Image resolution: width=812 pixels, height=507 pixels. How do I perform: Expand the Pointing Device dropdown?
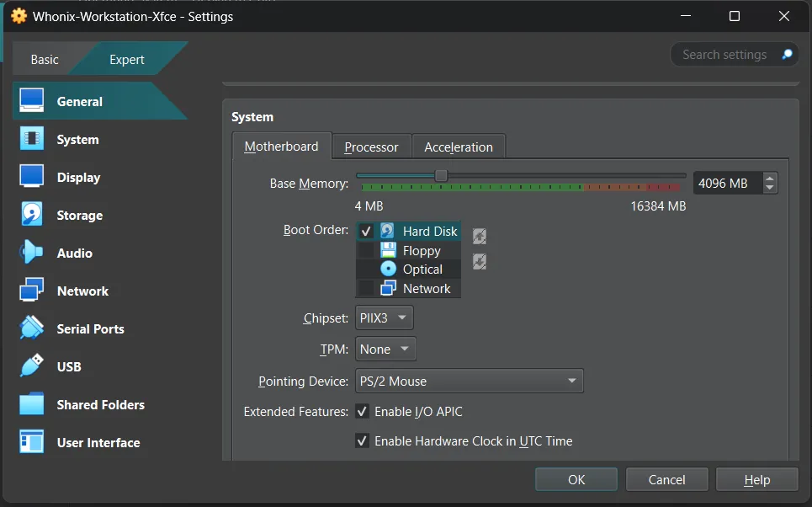(469, 382)
